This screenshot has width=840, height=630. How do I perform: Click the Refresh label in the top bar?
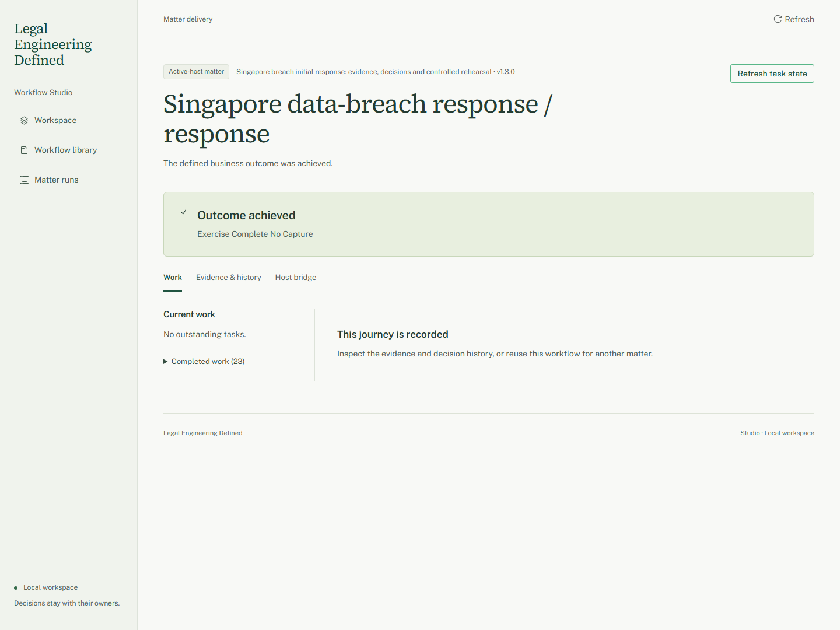tap(800, 19)
